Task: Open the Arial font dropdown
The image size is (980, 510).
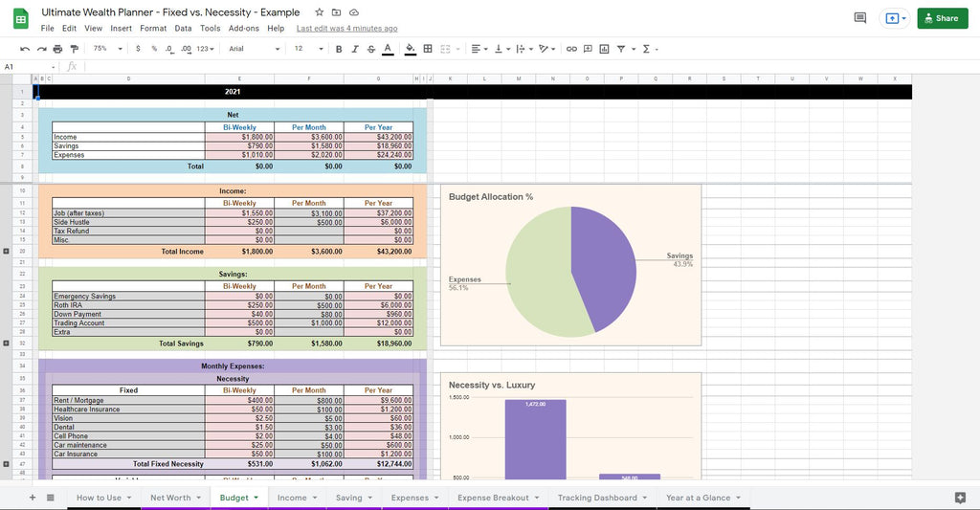Action: (x=254, y=49)
